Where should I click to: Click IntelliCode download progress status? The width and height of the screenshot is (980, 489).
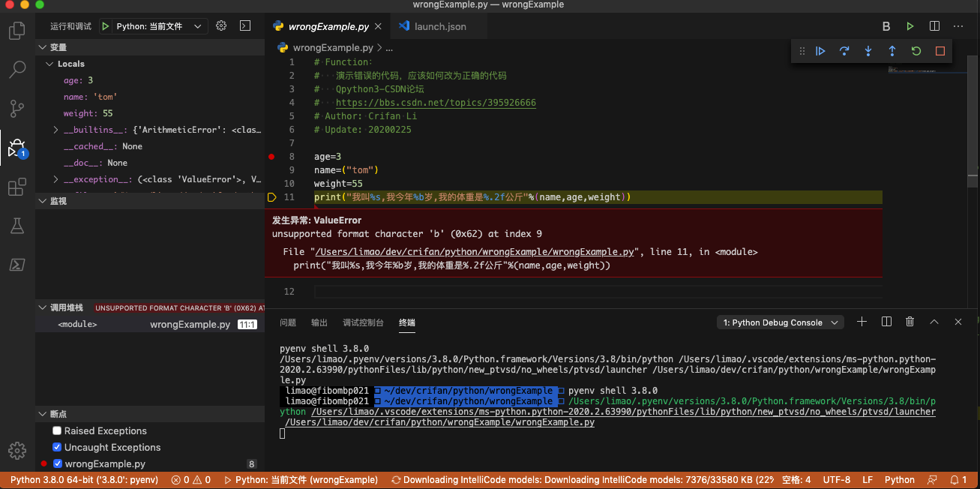click(x=583, y=480)
